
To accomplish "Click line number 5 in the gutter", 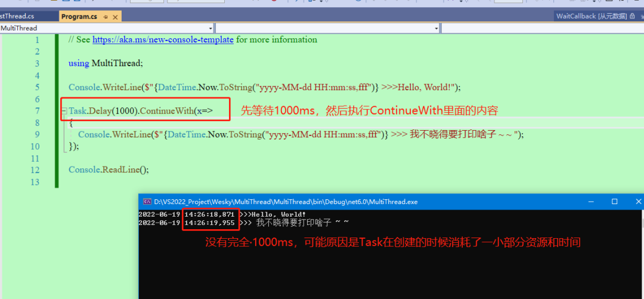I will (38, 87).
